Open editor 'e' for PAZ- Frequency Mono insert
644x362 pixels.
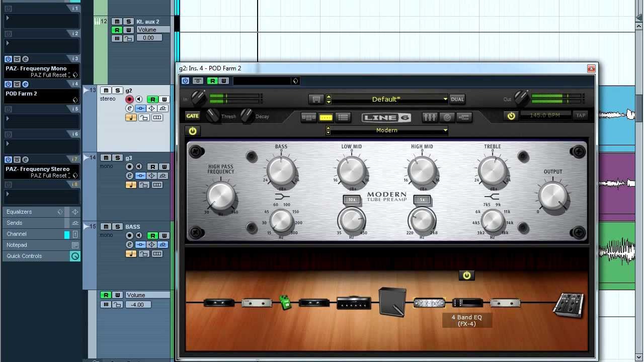click(25, 59)
